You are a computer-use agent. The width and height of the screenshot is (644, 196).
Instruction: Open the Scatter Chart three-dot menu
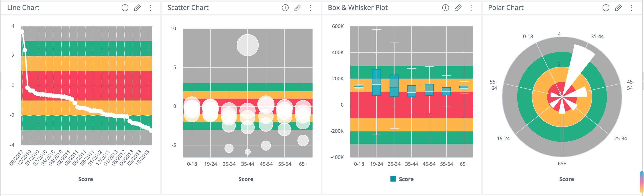click(x=311, y=8)
